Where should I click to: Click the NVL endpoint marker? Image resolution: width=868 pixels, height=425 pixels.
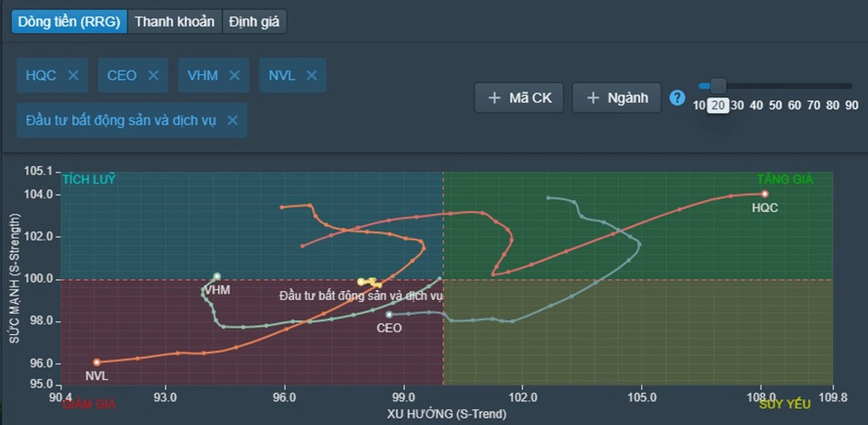click(97, 362)
